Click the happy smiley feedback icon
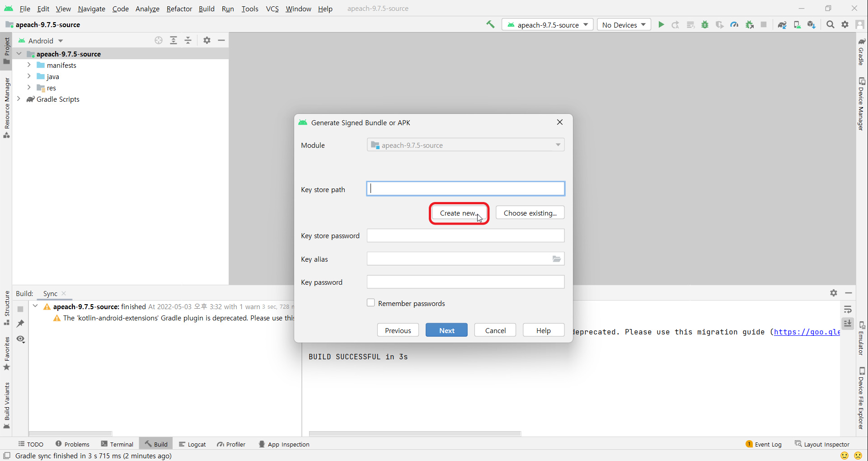The width and height of the screenshot is (868, 461). pos(844,456)
